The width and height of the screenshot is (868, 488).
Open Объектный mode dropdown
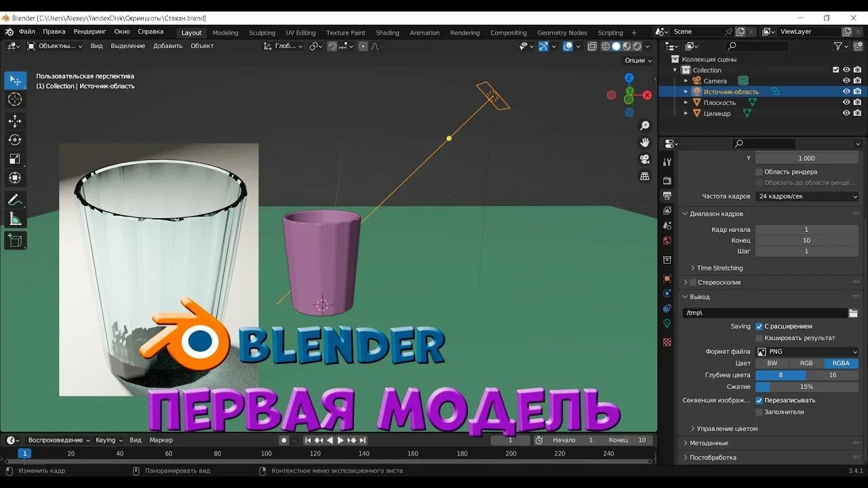tap(55, 46)
